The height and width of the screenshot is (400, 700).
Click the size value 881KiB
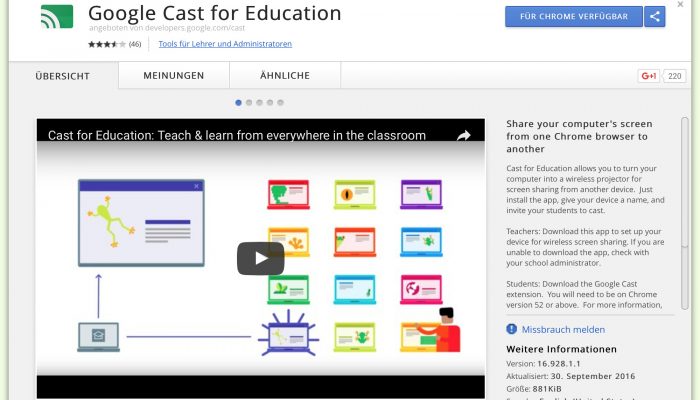click(x=547, y=388)
